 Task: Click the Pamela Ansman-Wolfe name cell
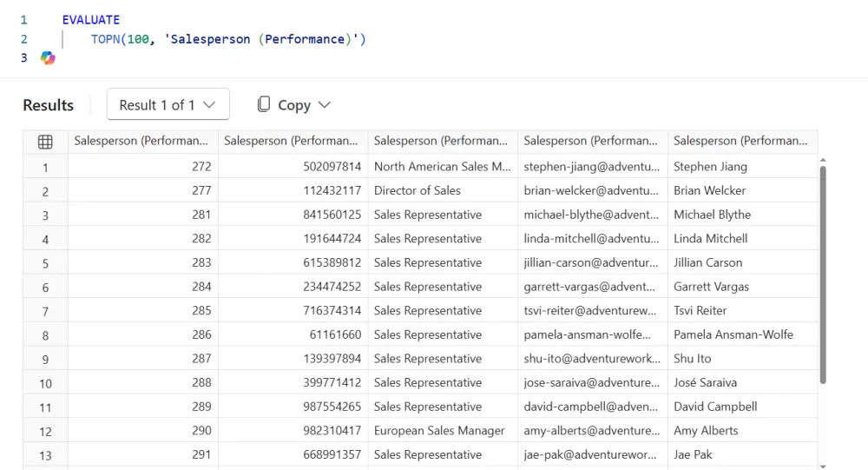point(742,334)
